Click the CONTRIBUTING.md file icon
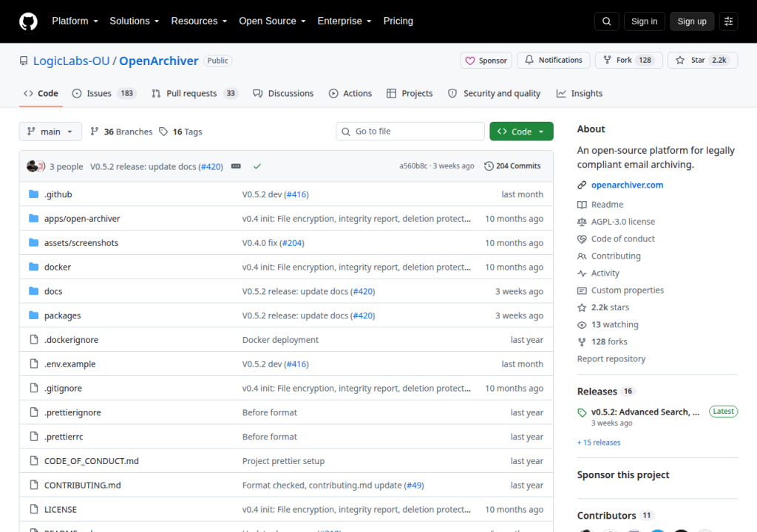Image resolution: width=757 pixels, height=532 pixels. pos(34,485)
